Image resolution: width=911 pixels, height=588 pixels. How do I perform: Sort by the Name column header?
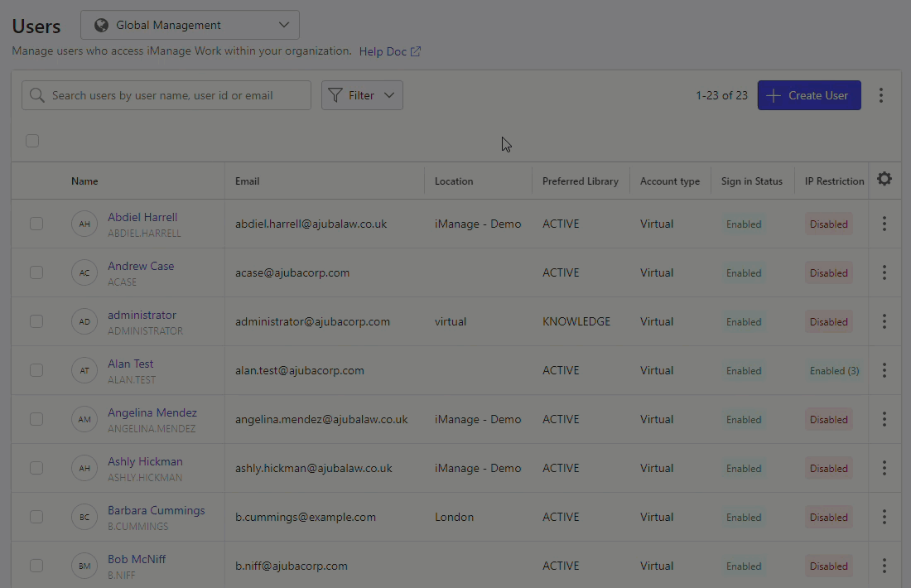tap(84, 181)
